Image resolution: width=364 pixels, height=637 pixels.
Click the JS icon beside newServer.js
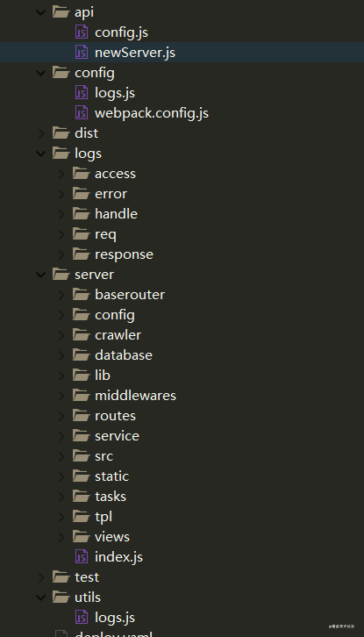point(82,53)
